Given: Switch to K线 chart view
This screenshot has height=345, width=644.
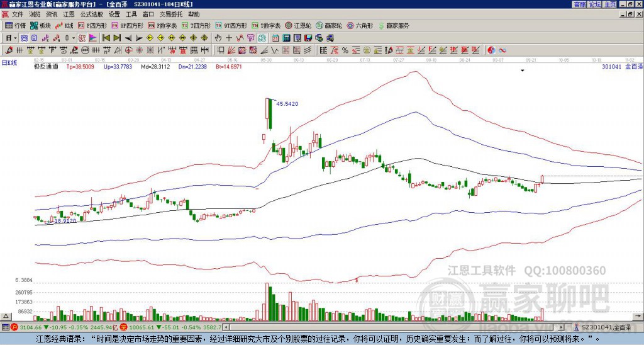Looking at the screenshot, I should click(x=65, y=25).
